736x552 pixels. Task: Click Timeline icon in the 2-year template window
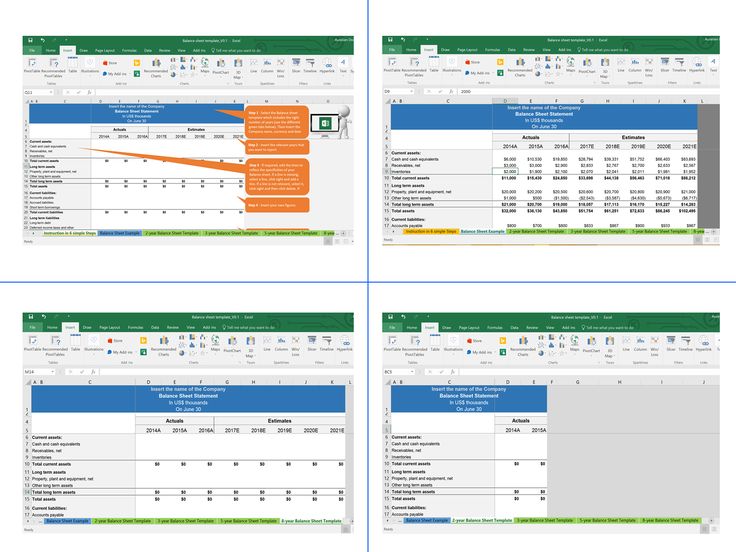685,343
